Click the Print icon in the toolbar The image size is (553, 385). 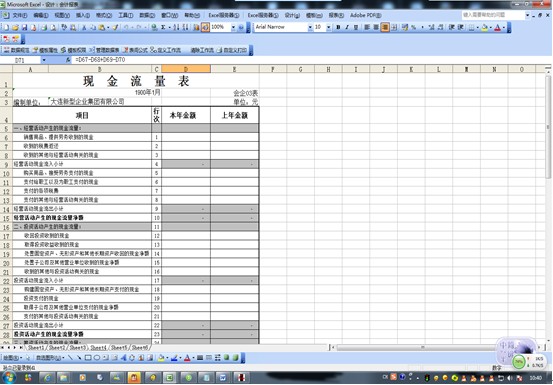(x=44, y=28)
